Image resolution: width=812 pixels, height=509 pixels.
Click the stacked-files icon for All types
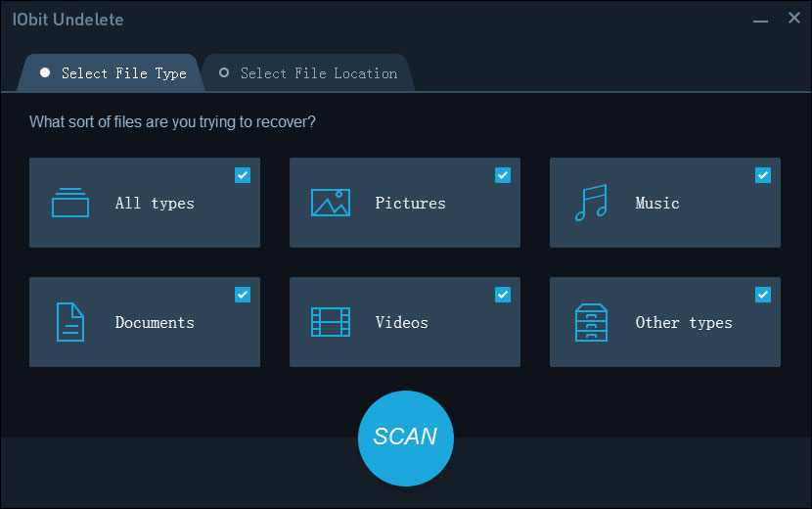click(x=69, y=203)
